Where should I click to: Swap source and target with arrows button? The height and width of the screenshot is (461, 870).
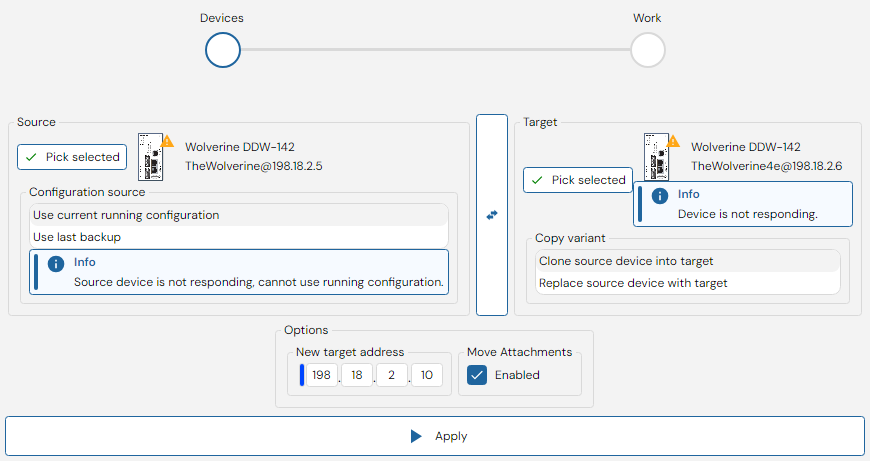point(492,215)
